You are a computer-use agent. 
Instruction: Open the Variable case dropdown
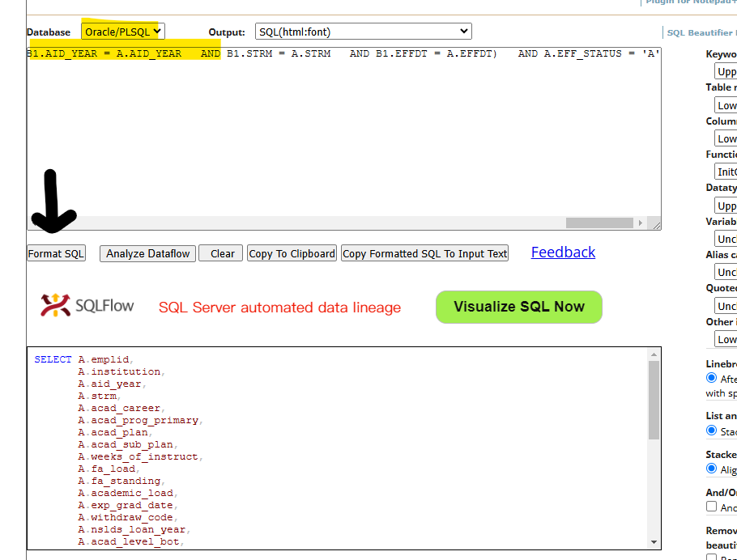(x=726, y=239)
